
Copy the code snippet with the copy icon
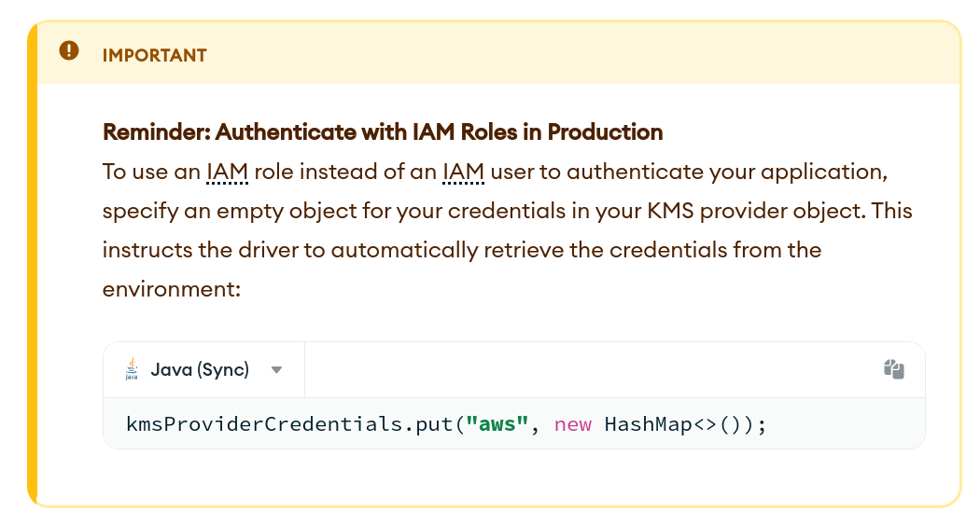pos(894,369)
